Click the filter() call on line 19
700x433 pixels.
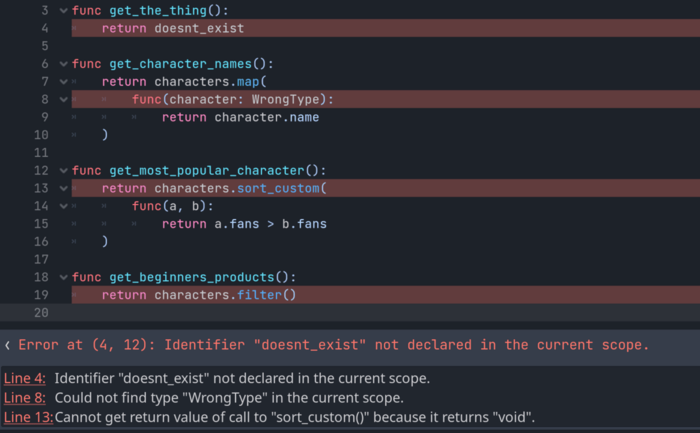267,295
